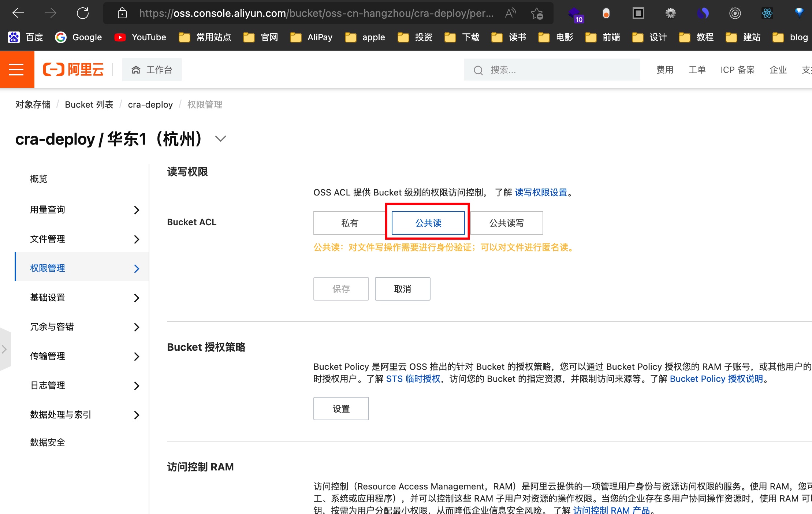Click 设置 under Bucket 授权策略

point(341,409)
